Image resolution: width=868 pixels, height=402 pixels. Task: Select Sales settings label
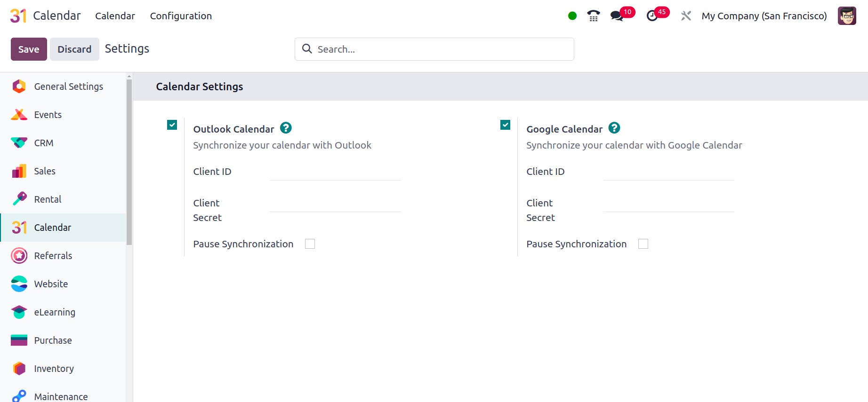click(45, 171)
